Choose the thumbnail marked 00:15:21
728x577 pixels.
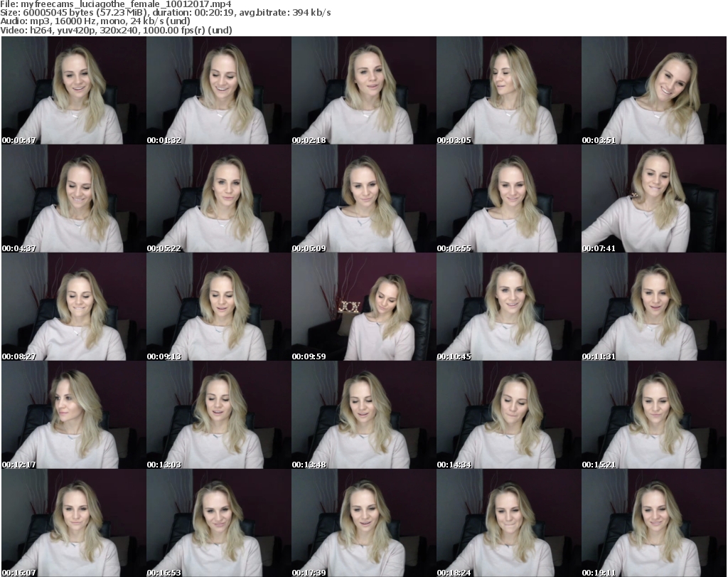654,415
